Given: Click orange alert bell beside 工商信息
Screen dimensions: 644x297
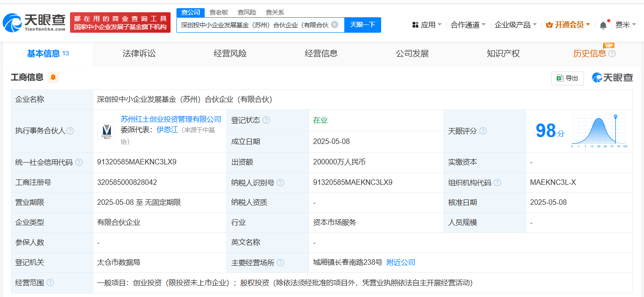Looking at the screenshot, I should [53, 77].
